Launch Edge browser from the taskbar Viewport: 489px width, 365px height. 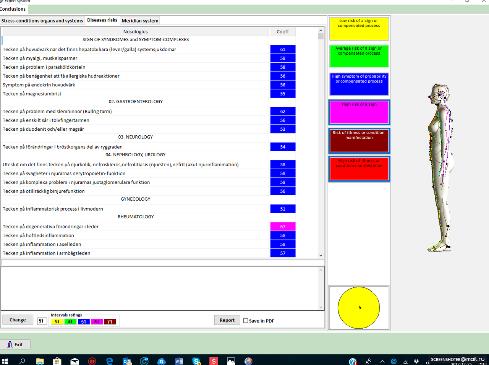tap(109, 361)
